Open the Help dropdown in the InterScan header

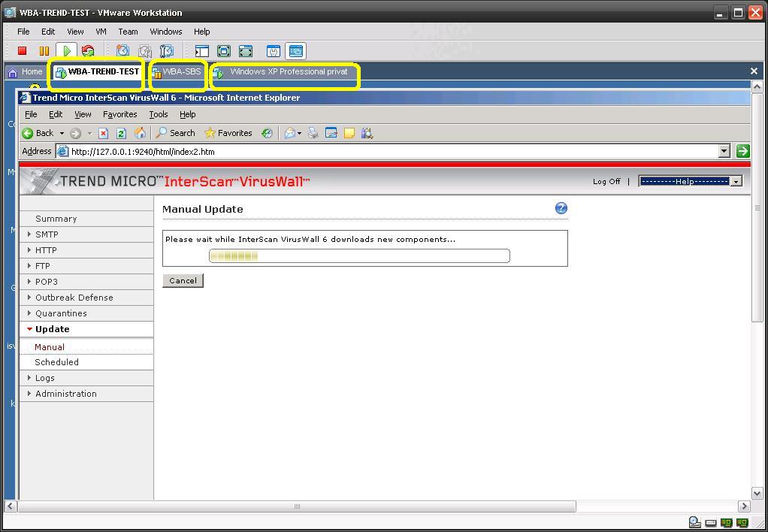click(x=691, y=181)
